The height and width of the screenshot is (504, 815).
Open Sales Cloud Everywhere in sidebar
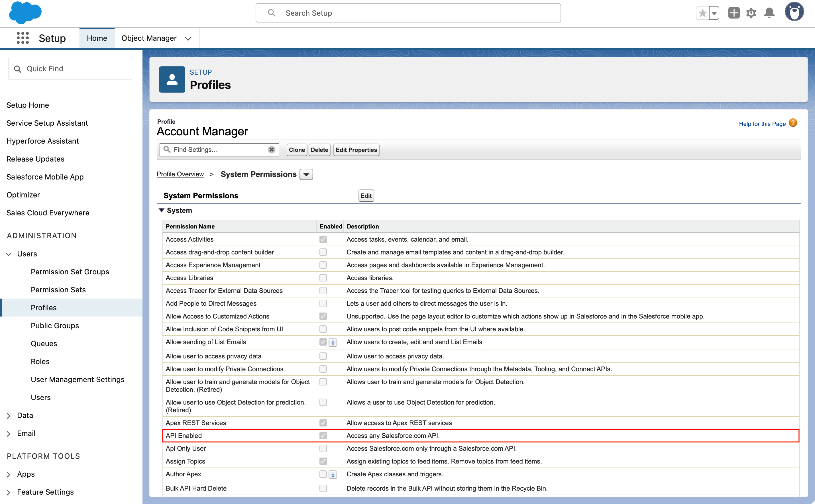(48, 213)
